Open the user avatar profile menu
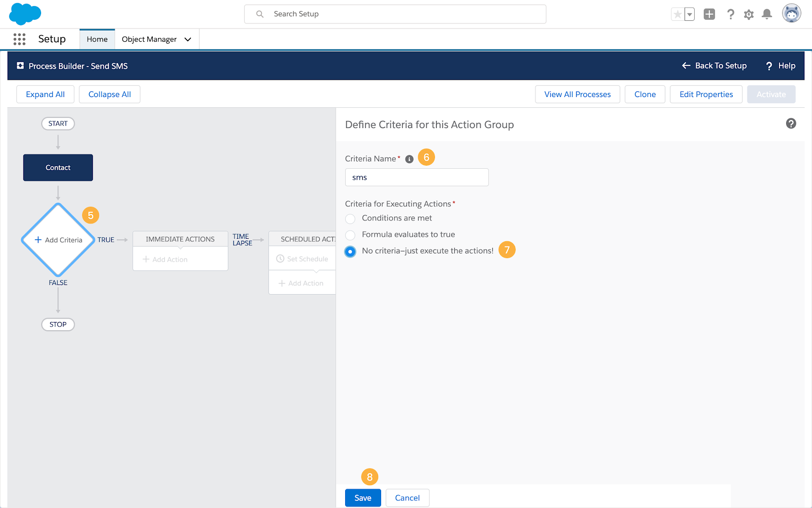812x508 pixels. click(791, 14)
